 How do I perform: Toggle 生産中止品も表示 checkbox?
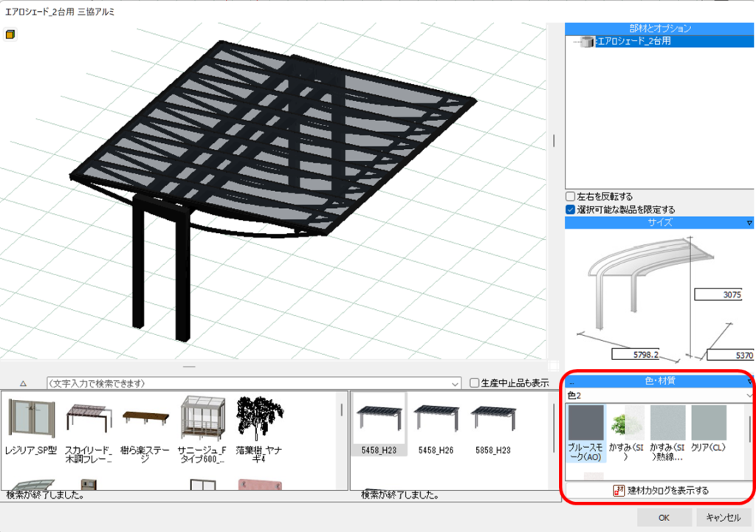pyautogui.click(x=475, y=382)
